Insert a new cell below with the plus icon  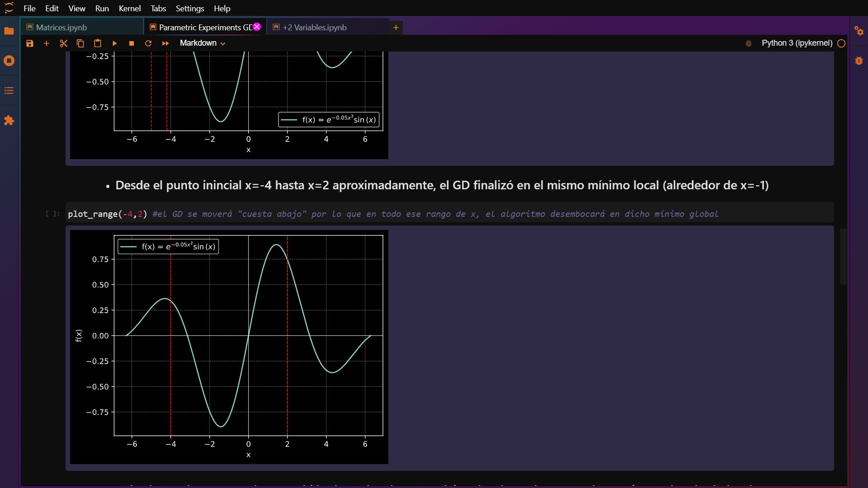coord(47,43)
